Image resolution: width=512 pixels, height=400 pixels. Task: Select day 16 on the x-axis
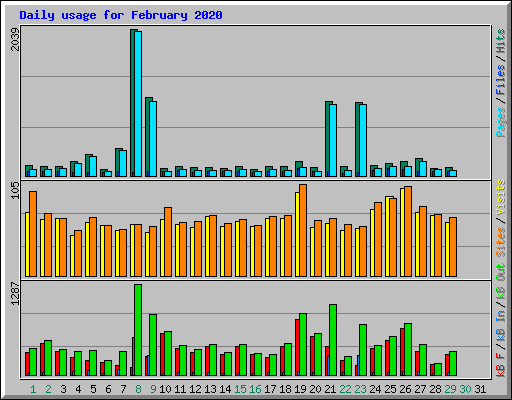tap(255, 389)
